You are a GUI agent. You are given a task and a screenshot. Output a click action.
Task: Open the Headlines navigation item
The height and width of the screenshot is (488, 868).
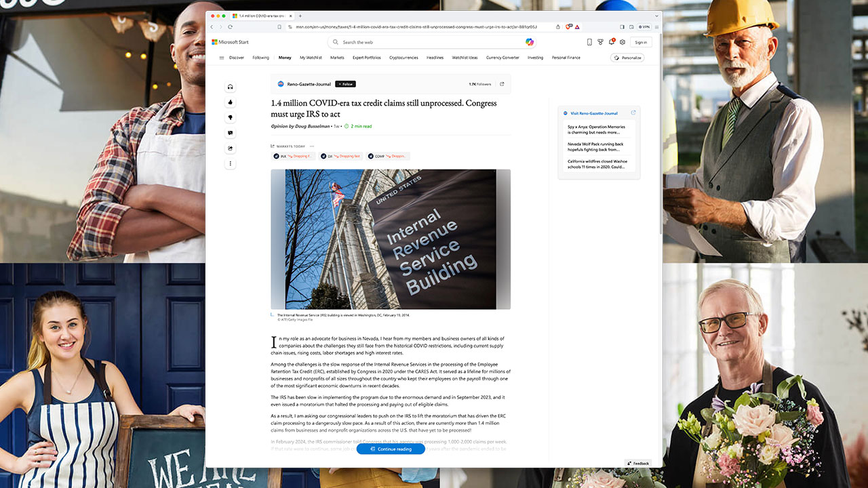point(435,58)
